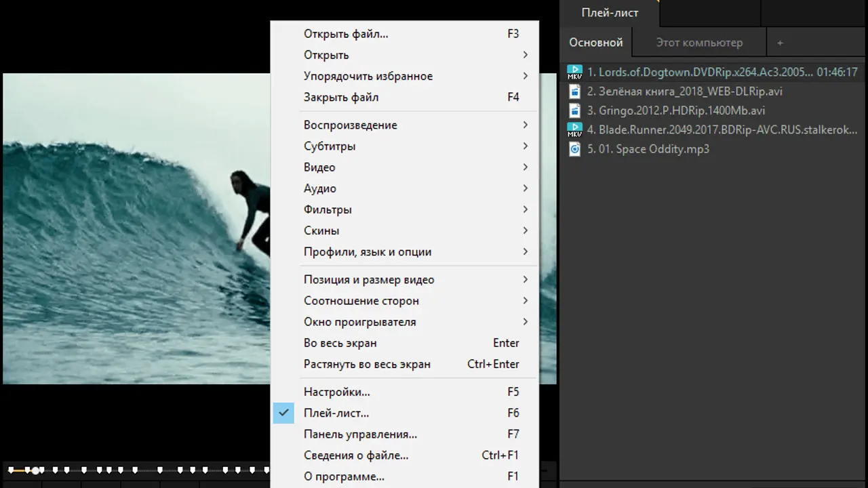Select Во весь экран menu entry

tap(340, 343)
